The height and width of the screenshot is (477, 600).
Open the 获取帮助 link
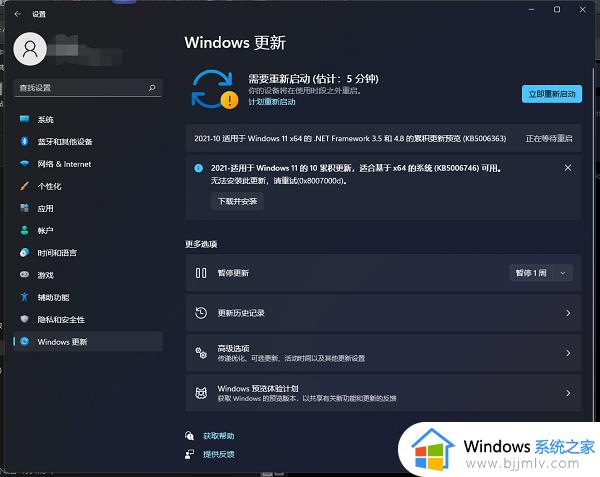(x=218, y=436)
